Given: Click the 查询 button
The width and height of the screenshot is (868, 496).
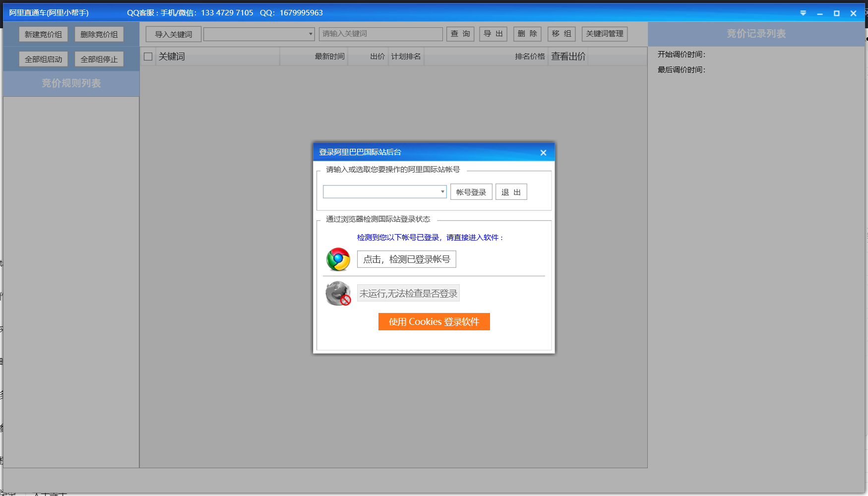Looking at the screenshot, I should [460, 34].
